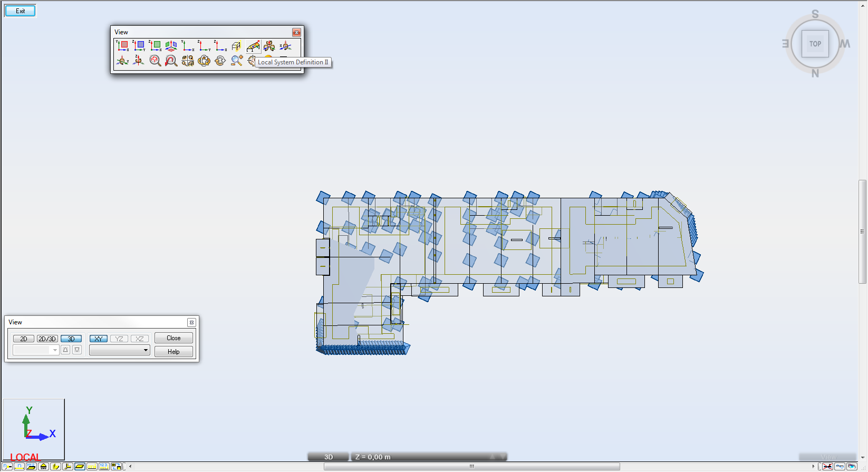Close the small View dialog with X
The image size is (868, 472).
coord(191,322)
